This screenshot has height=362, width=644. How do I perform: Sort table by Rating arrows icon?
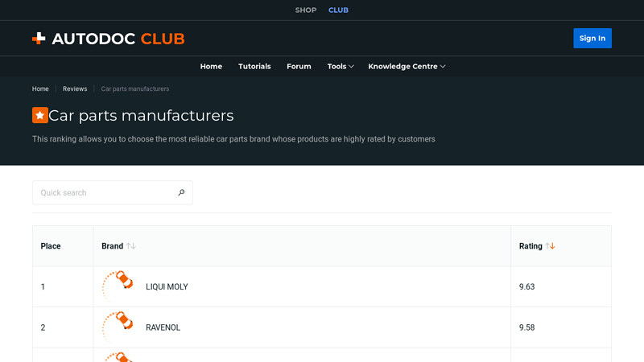(551, 246)
